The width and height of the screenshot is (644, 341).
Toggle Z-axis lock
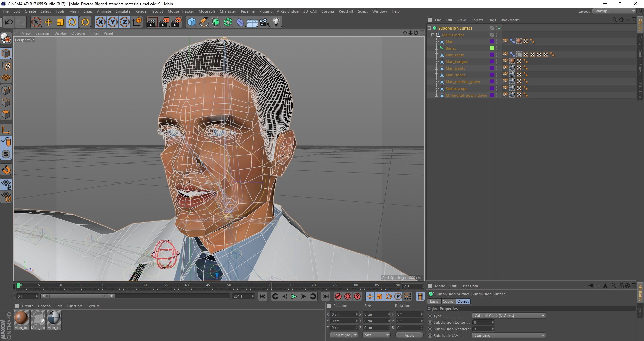point(125,22)
